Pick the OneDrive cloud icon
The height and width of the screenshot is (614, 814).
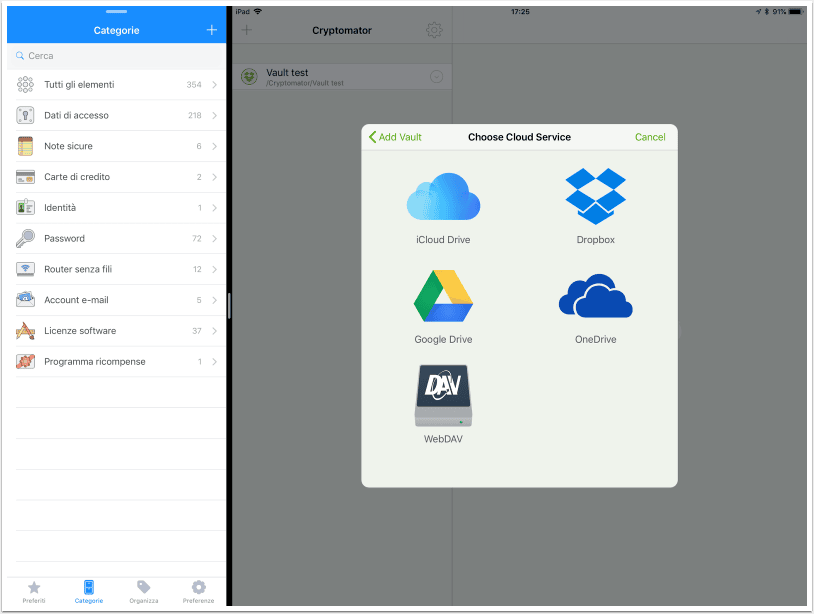click(595, 296)
